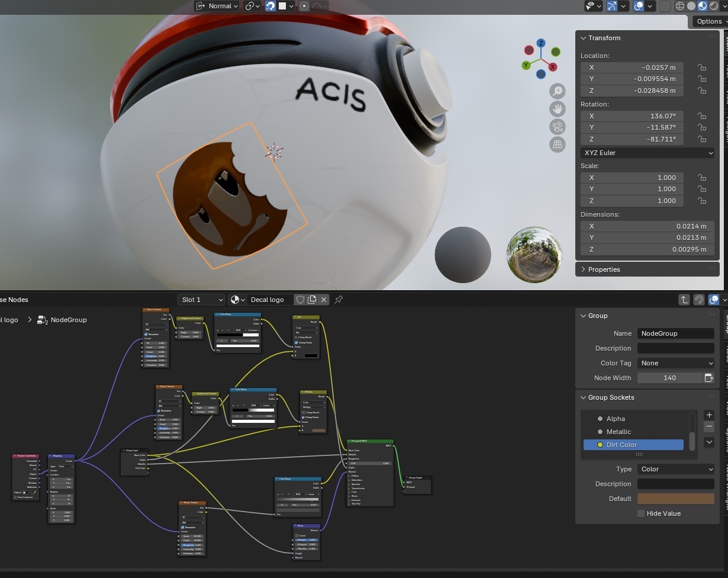Toggle the lock for Scale Z
728x578 pixels.
coord(701,201)
